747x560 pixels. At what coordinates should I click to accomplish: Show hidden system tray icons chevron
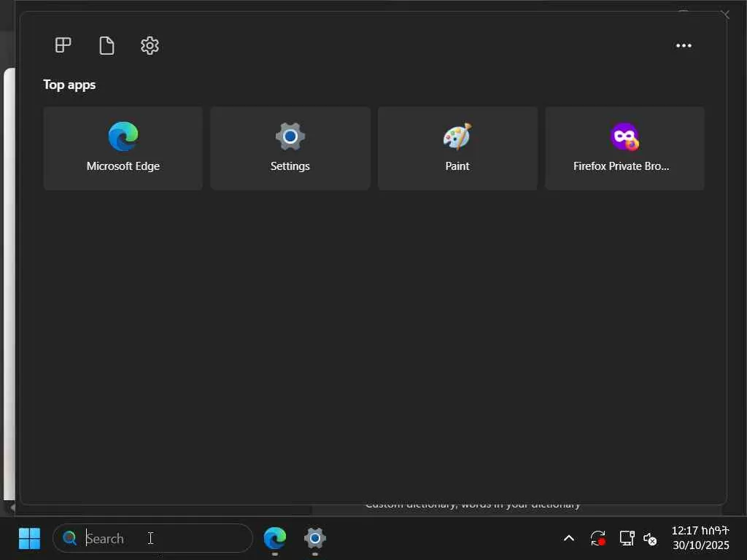(569, 539)
